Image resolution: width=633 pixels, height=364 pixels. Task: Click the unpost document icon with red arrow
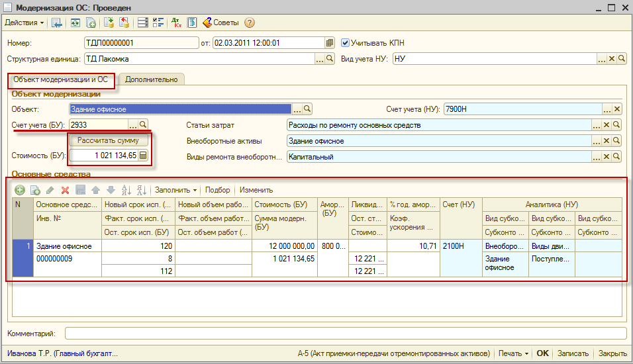tap(124, 23)
